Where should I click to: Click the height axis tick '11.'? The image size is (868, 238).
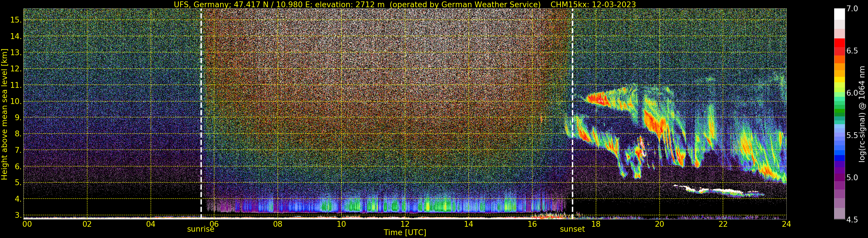pyautogui.click(x=16, y=85)
